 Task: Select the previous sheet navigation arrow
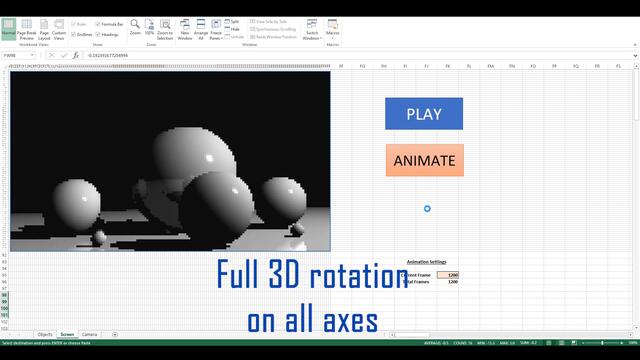(9, 334)
